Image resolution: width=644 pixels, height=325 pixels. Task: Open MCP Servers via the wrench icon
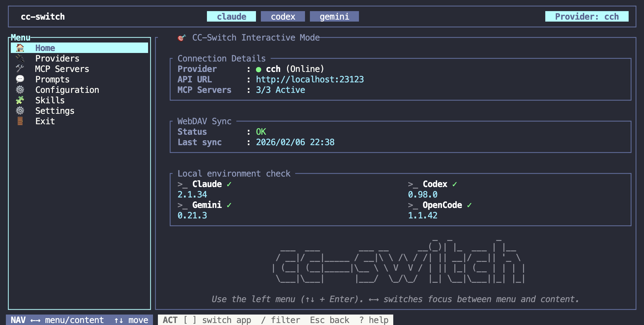pos(20,69)
